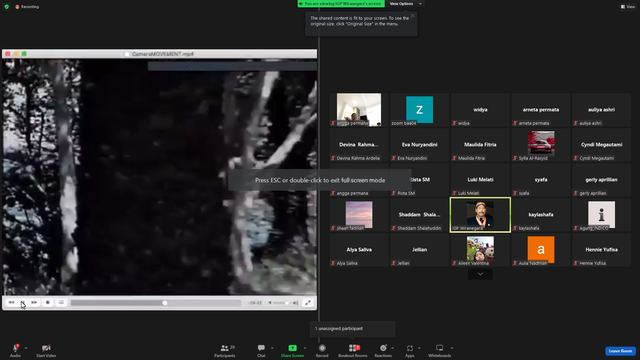640x360 pixels.
Task: Stop the video playback
Action: [x=48, y=302]
